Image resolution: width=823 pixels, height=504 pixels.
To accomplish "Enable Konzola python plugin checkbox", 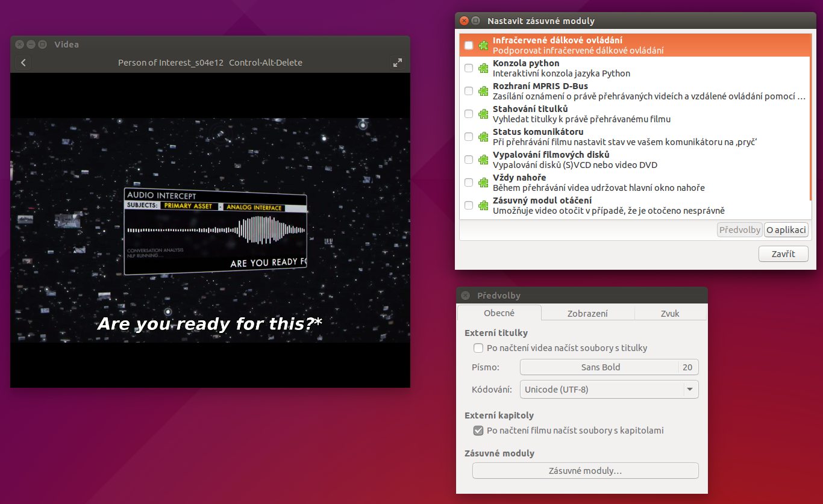I will [469, 68].
